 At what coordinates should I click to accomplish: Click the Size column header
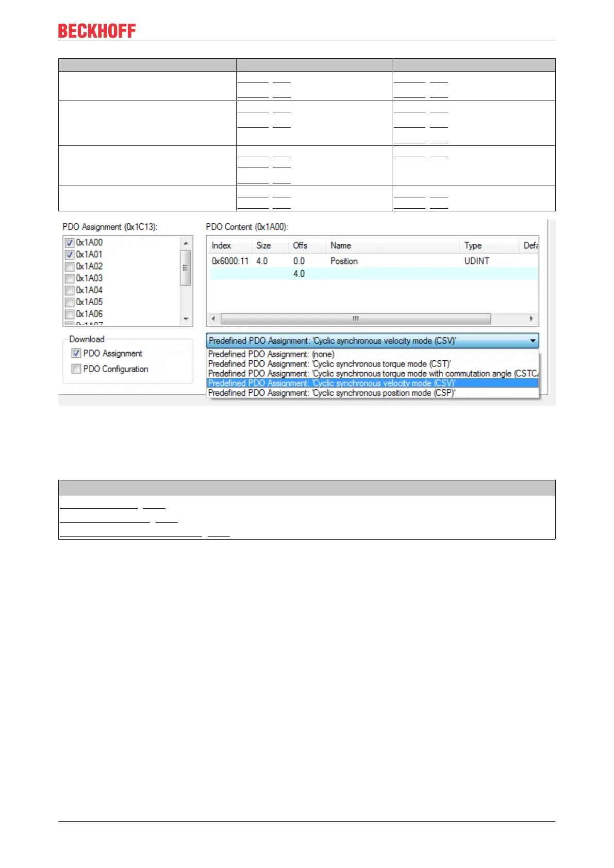(x=270, y=246)
